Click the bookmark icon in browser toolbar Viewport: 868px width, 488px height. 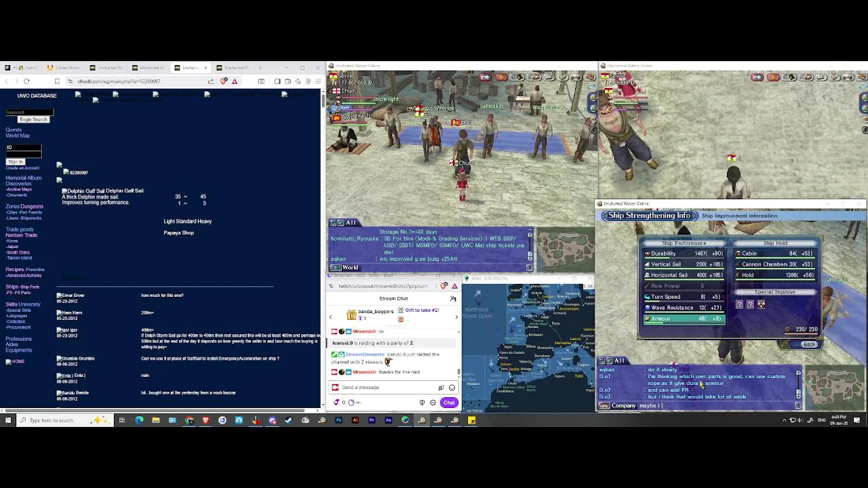coord(57,81)
